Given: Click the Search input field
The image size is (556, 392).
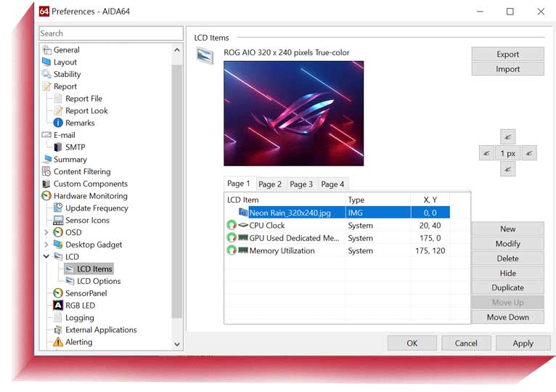Looking at the screenshot, I should (x=111, y=33).
